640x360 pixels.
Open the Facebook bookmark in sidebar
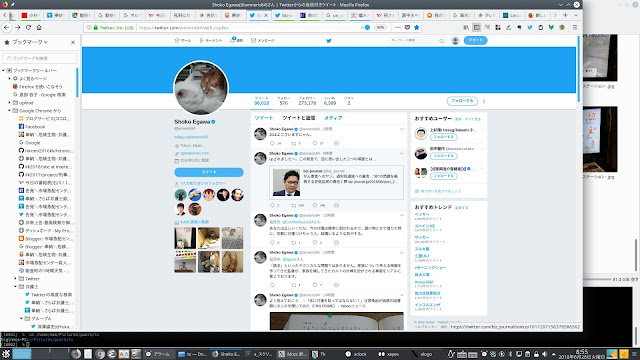point(32,127)
